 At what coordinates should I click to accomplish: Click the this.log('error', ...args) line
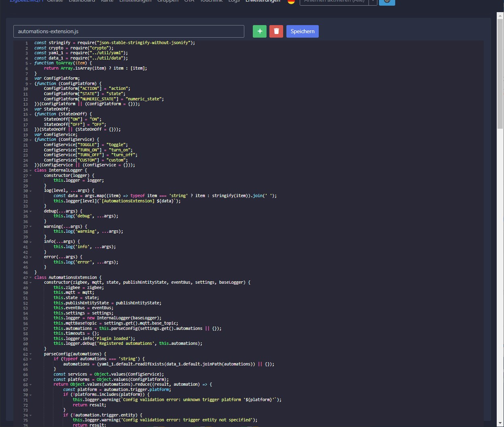coord(86,262)
